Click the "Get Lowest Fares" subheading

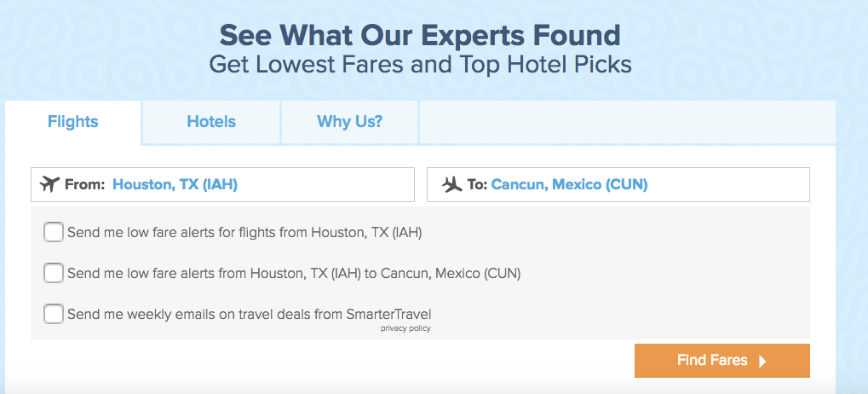coord(420,65)
